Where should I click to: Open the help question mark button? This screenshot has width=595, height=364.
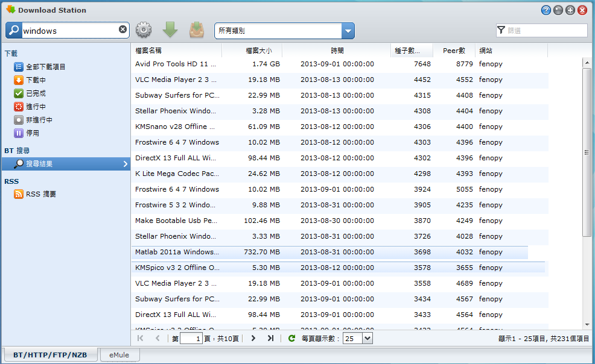click(x=546, y=10)
